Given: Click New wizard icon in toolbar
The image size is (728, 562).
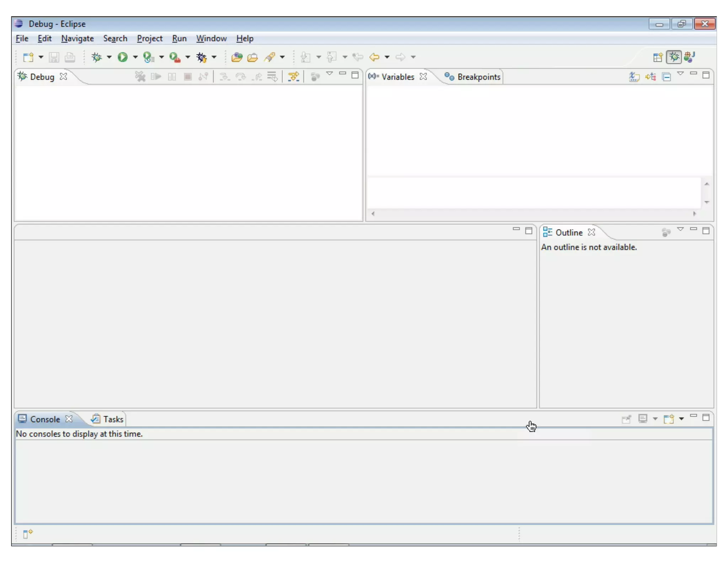Looking at the screenshot, I should [x=28, y=57].
